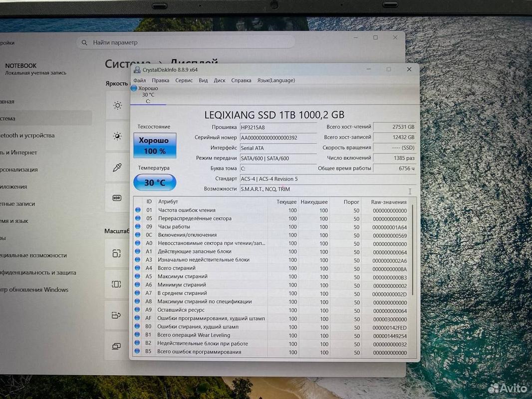
Task: Click the status dot for attribute A8
Action: click(137, 301)
